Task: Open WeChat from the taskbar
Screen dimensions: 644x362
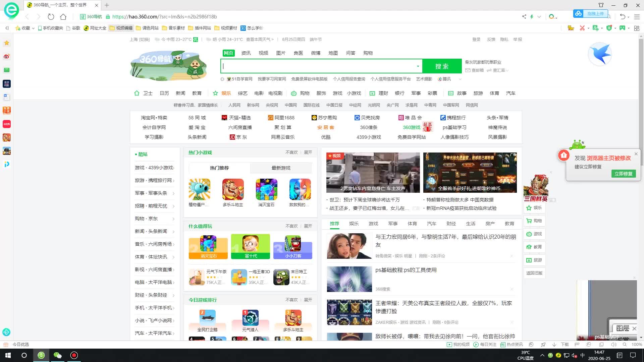Action: coord(58,355)
